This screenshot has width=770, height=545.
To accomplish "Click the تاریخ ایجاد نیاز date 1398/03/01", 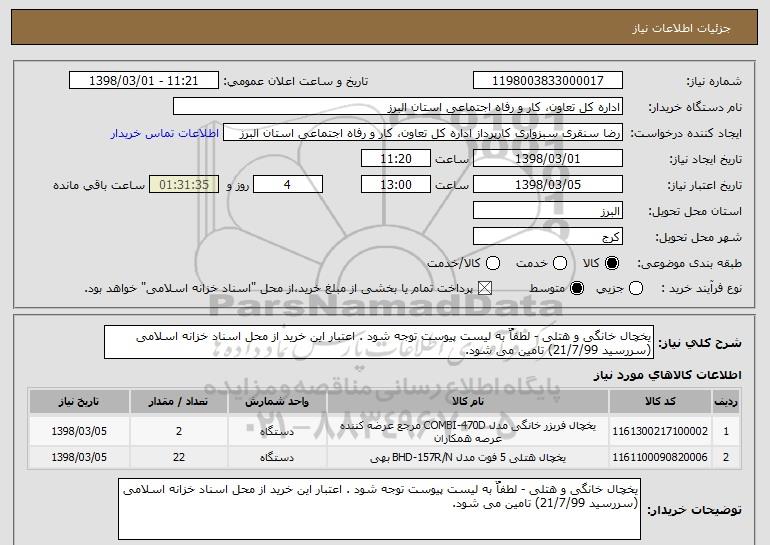I will pos(548,159).
